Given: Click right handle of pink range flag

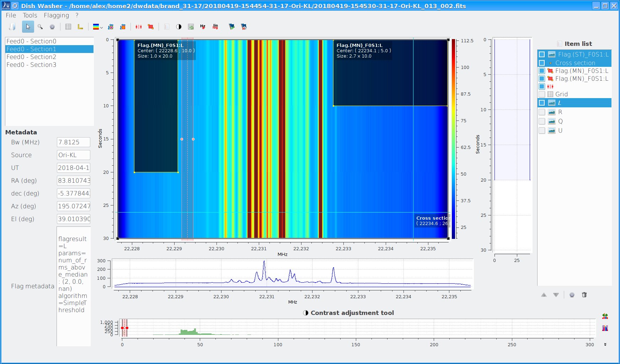Looking at the screenshot, I should (x=193, y=139).
